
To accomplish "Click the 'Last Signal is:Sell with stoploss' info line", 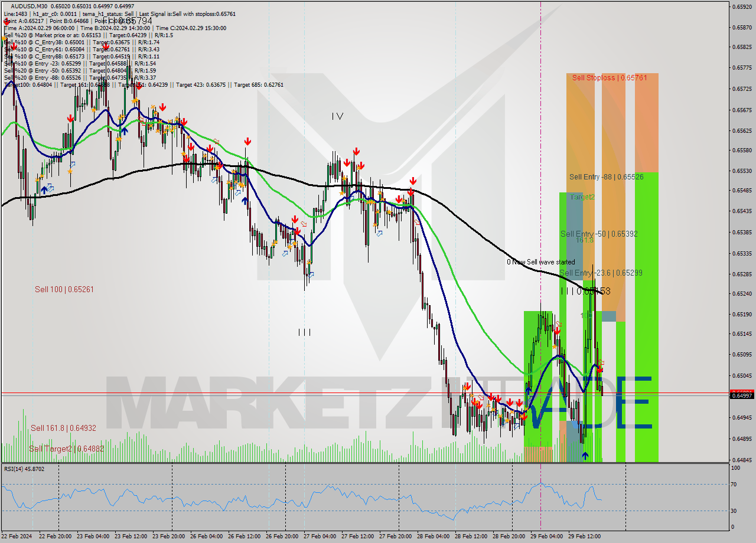I will point(188,14).
